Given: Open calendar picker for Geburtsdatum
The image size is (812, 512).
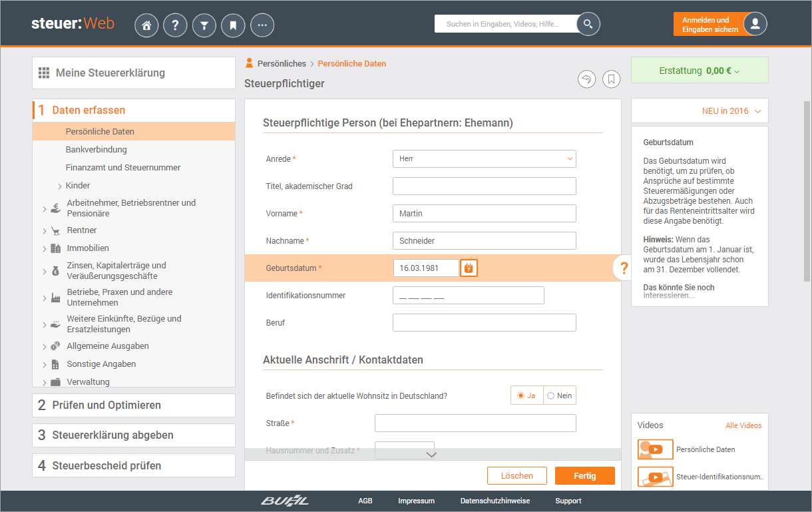Looking at the screenshot, I should coord(469,268).
